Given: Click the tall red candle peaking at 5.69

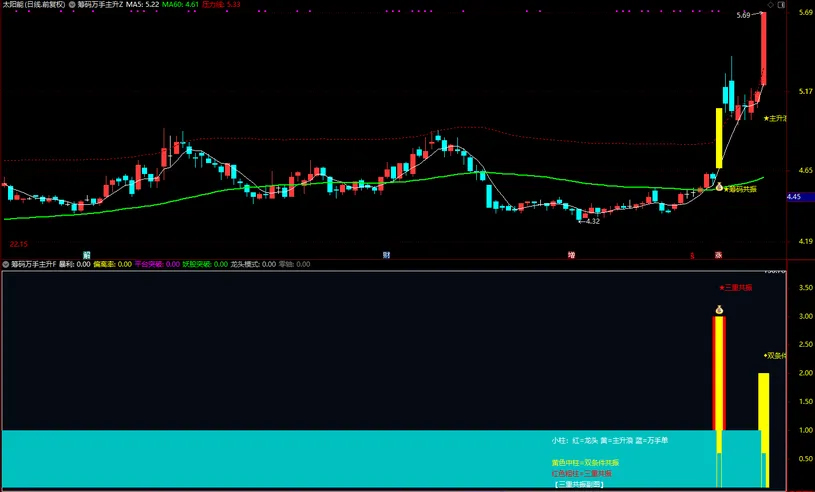Looking at the screenshot, I should [x=764, y=48].
